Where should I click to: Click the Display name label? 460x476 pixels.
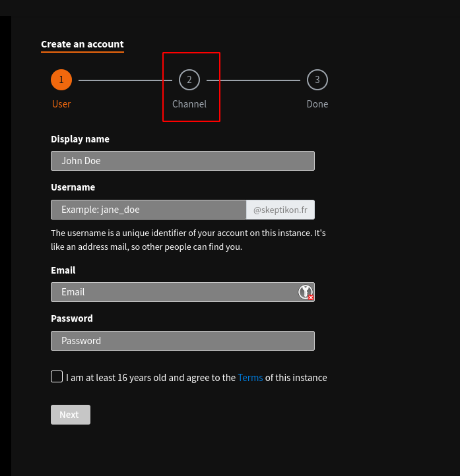(x=81, y=139)
